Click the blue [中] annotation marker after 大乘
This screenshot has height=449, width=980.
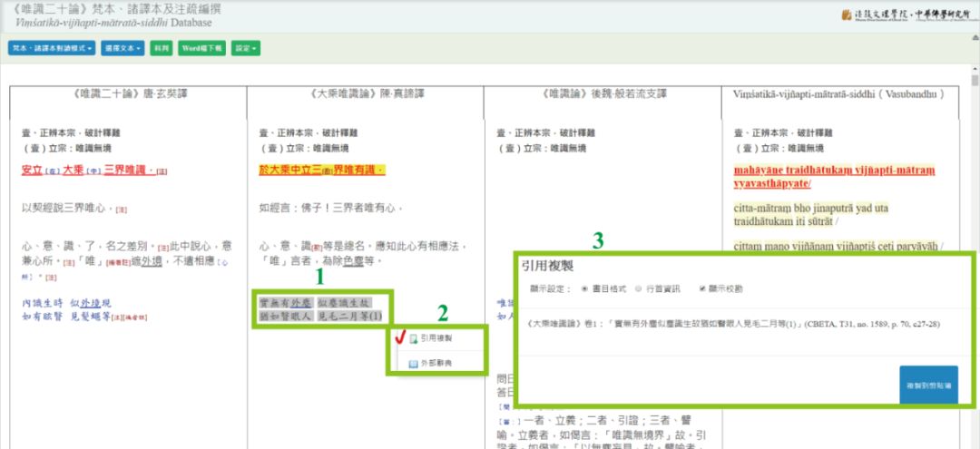click(x=93, y=171)
